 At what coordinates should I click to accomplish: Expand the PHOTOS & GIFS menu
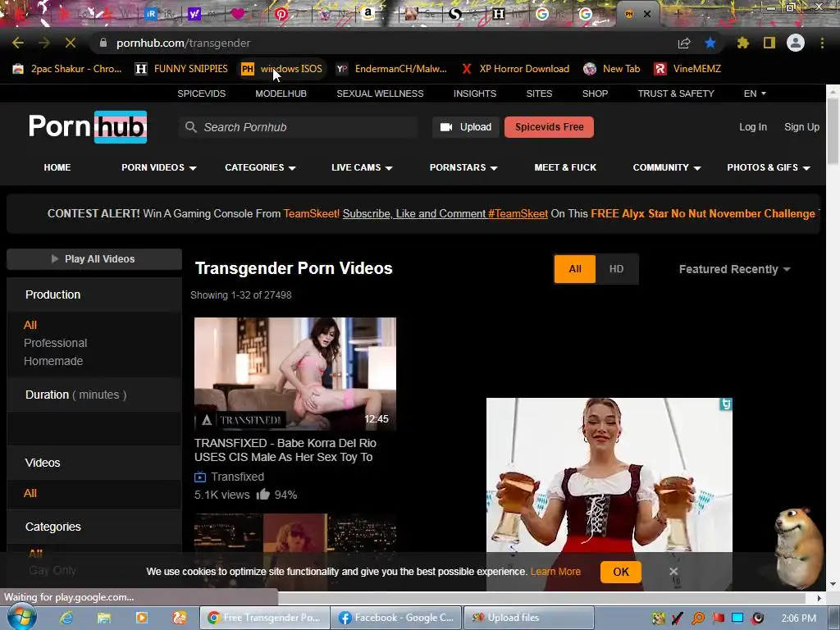pyautogui.click(x=768, y=167)
